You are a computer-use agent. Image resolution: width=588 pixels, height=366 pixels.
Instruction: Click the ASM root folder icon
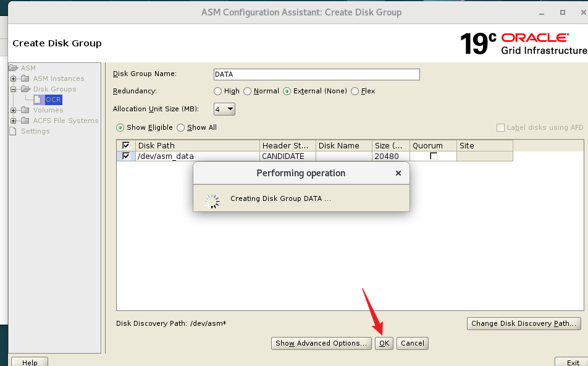pyautogui.click(x=14, y=68)
